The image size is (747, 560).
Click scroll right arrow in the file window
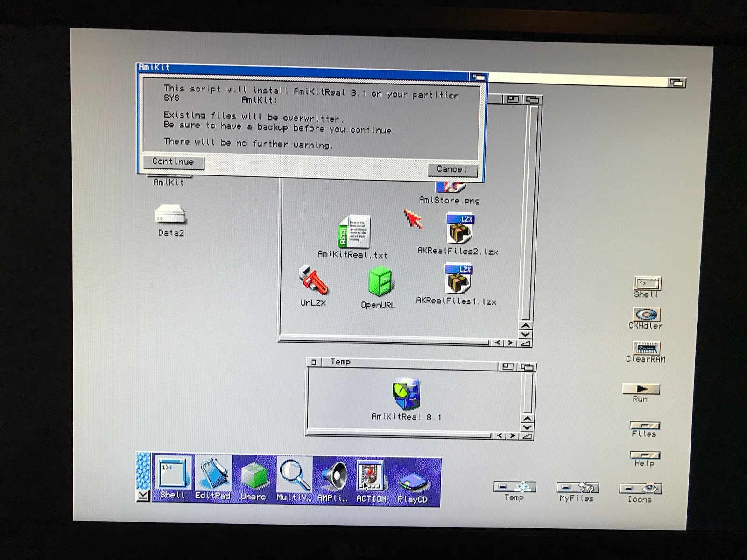(x=511, y=343)
